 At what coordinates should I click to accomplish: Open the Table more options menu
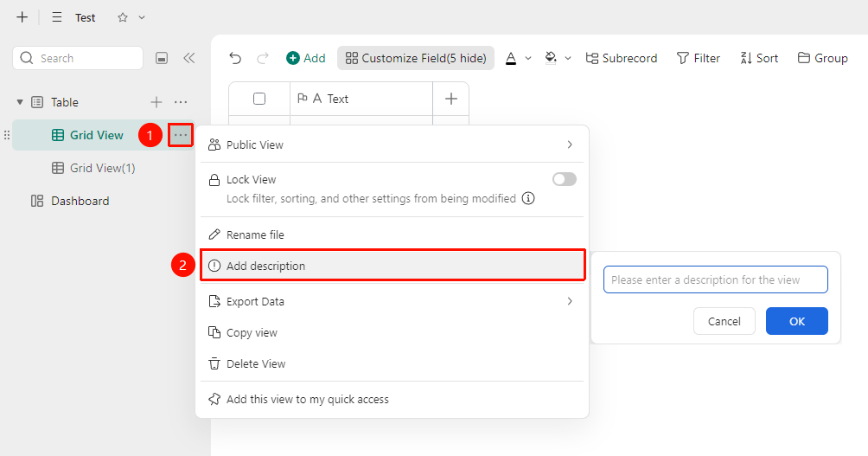[x=181, y=102]
